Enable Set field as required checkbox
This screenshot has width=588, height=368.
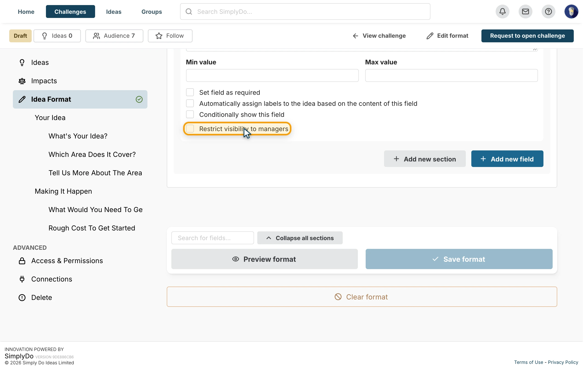[190, 92]
